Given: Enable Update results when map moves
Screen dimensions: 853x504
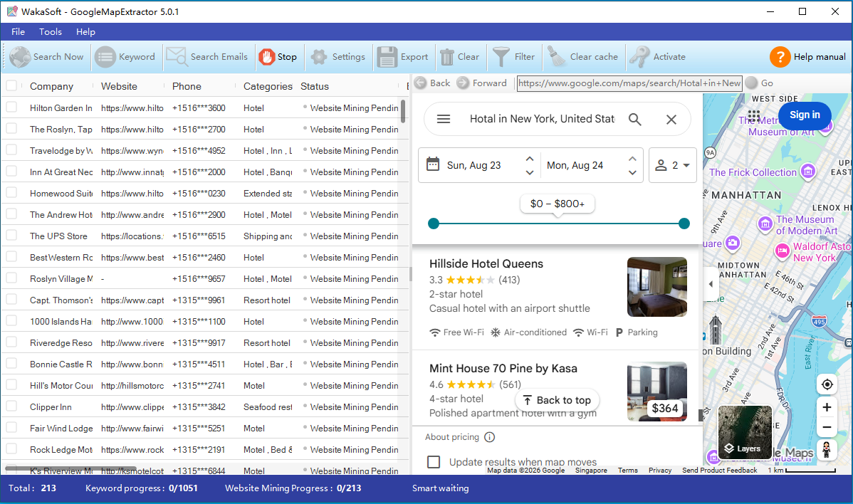Looking at the screenshot, I should click(x=434, y=462).
